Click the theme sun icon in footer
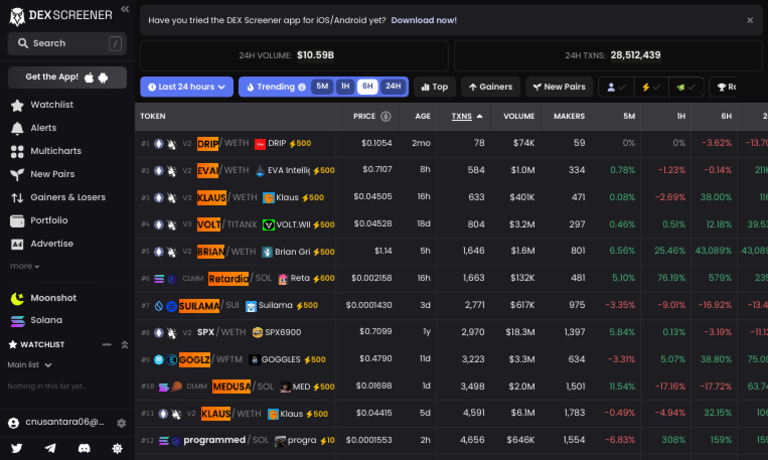768x460 pixels. [x=117, y=448]
